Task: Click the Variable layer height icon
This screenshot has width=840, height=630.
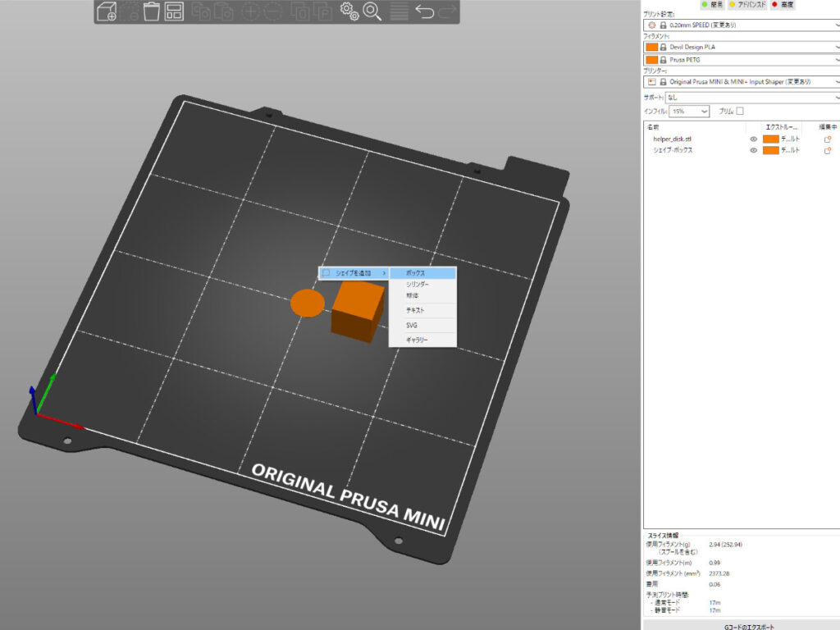Action: point(399,11)
